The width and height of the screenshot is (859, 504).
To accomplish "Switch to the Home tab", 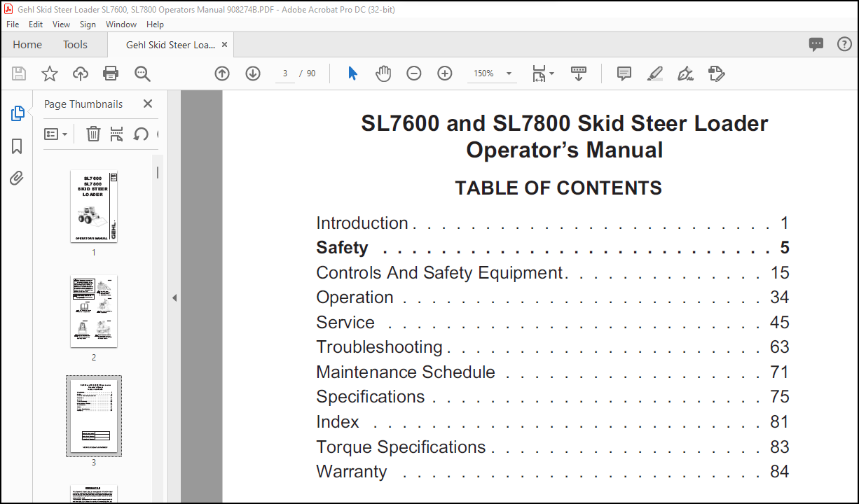I will (x=27, y=44).
